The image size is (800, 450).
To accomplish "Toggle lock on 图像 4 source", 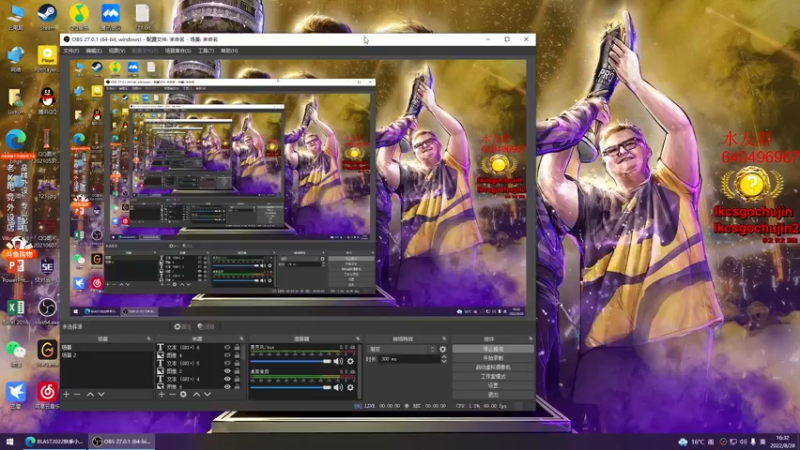I will tap(237, 355).
